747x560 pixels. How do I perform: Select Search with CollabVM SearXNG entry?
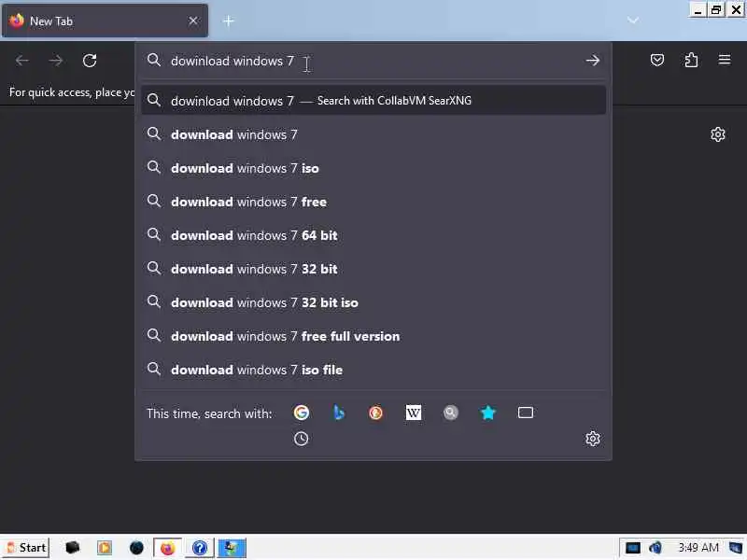373,101
